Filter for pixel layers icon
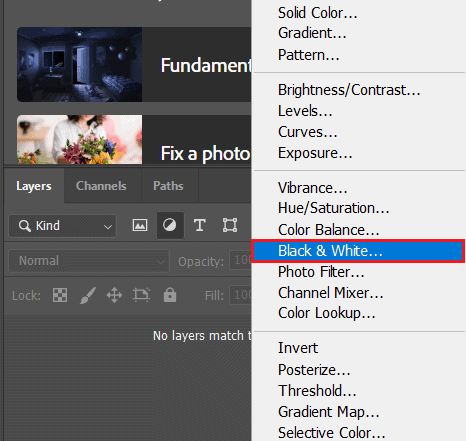The width and height of the screenshot is (466, 441). click(140, 225)
